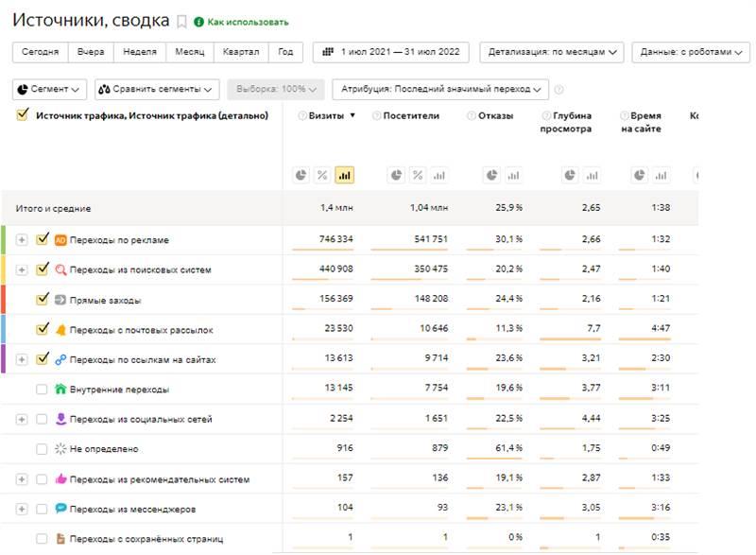Viewport: 756px width, 555px height.
Task: Click the pie chart icon under Посетители
Action: tap(397, 175)
